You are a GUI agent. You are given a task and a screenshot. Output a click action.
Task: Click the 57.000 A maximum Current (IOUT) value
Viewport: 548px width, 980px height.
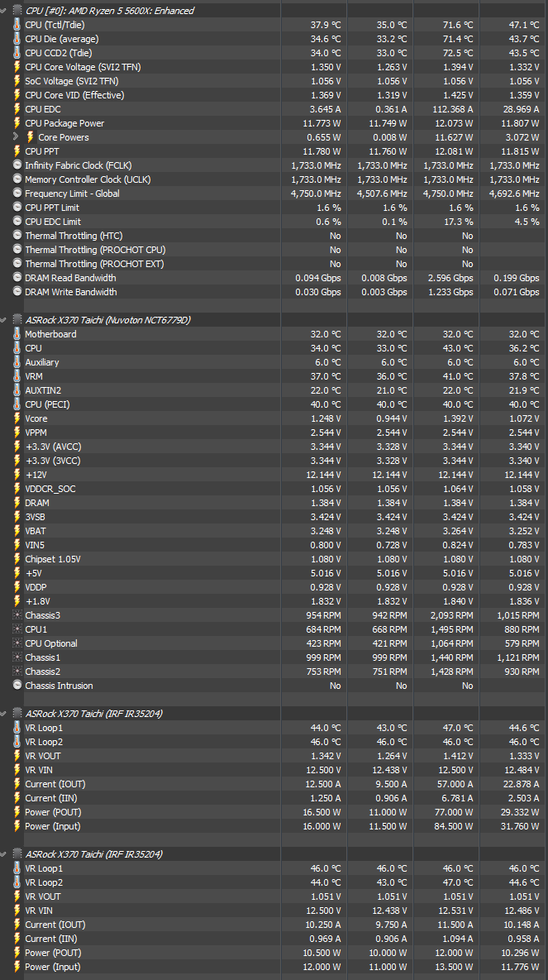455,784
